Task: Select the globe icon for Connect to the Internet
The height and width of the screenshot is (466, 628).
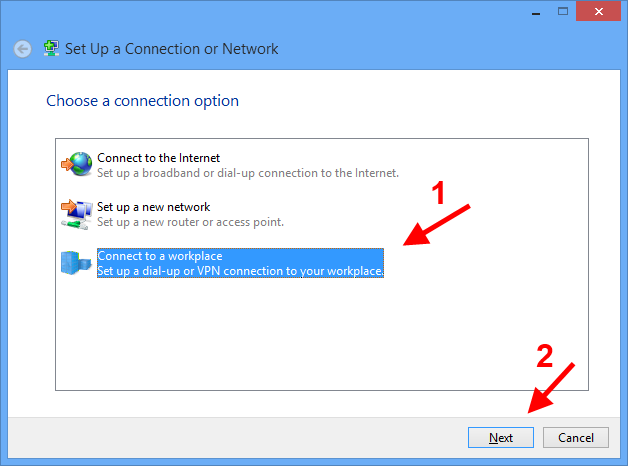Action: pyautogui.click(x=76, y=164)
